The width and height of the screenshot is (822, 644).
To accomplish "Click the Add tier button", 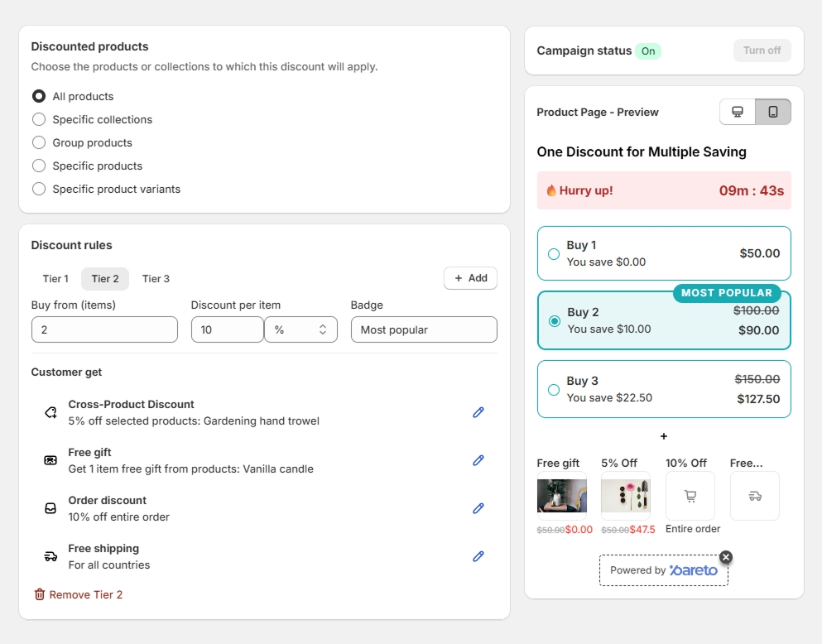I will click(470, 278).
